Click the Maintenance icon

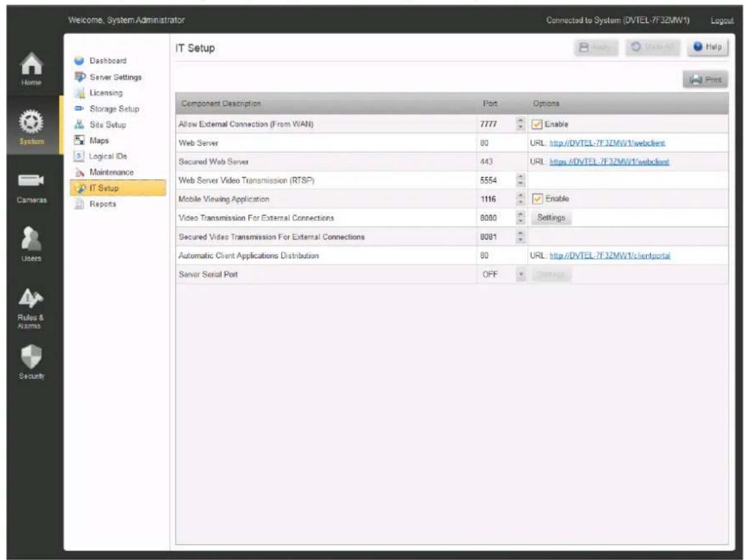79,172
